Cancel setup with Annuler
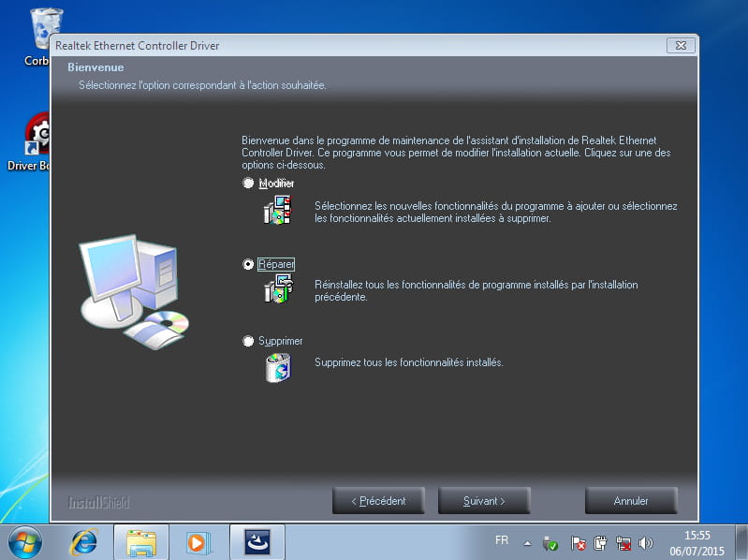This screenshot has height=560, width=748. 631,500
